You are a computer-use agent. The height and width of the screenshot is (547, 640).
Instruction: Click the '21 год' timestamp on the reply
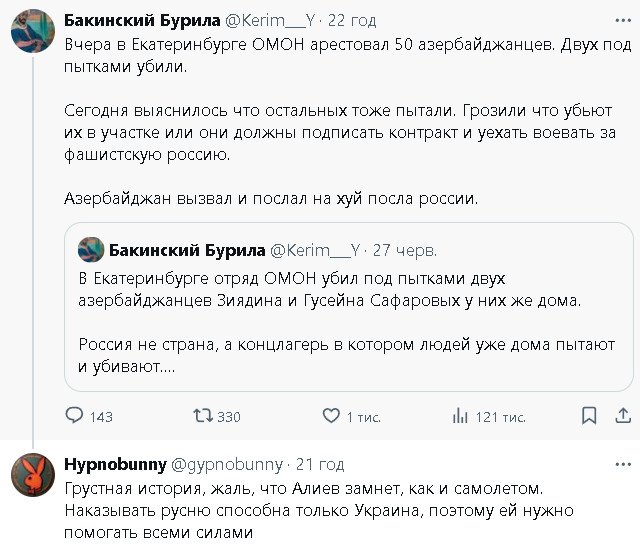(320, 465)
